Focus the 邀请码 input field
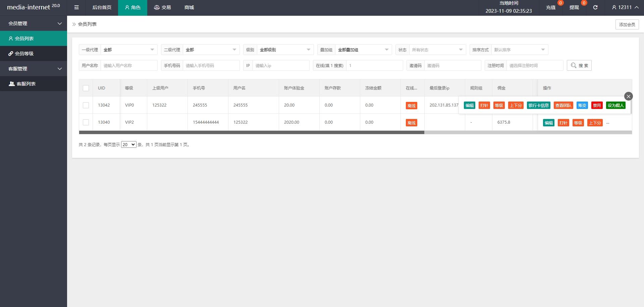This screenshot has width=644, height=307. [453, 65]
